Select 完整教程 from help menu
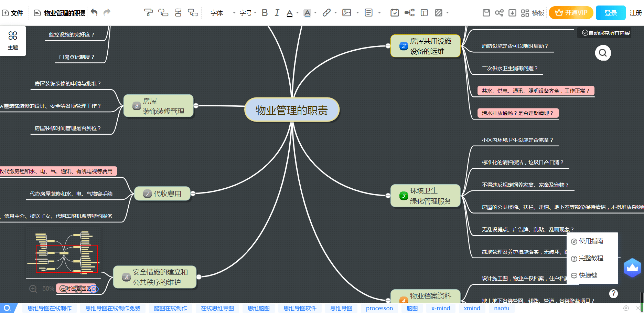The height and width of the screenshot is (313, 644). [587, 258]
